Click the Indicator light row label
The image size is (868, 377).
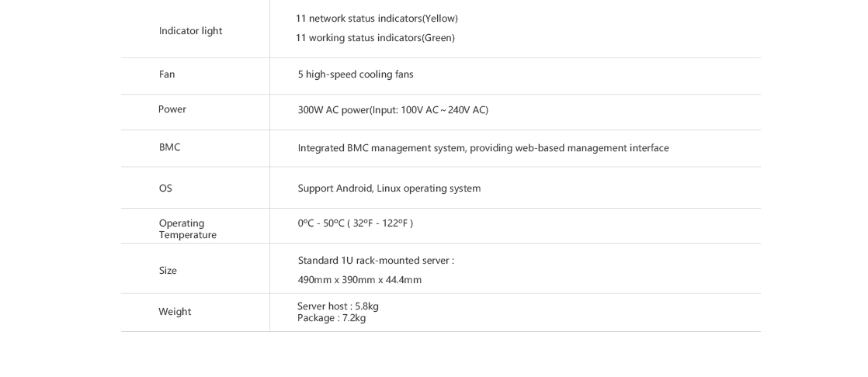pos(190,31)
